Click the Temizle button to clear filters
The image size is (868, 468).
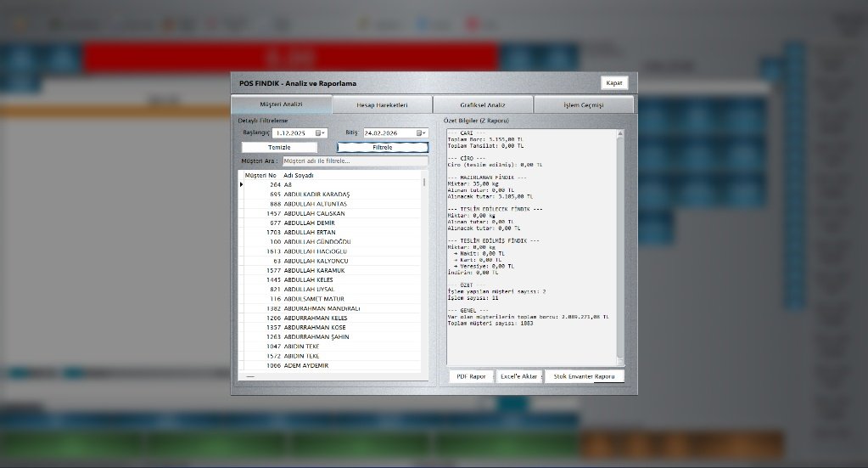[279, 147]
